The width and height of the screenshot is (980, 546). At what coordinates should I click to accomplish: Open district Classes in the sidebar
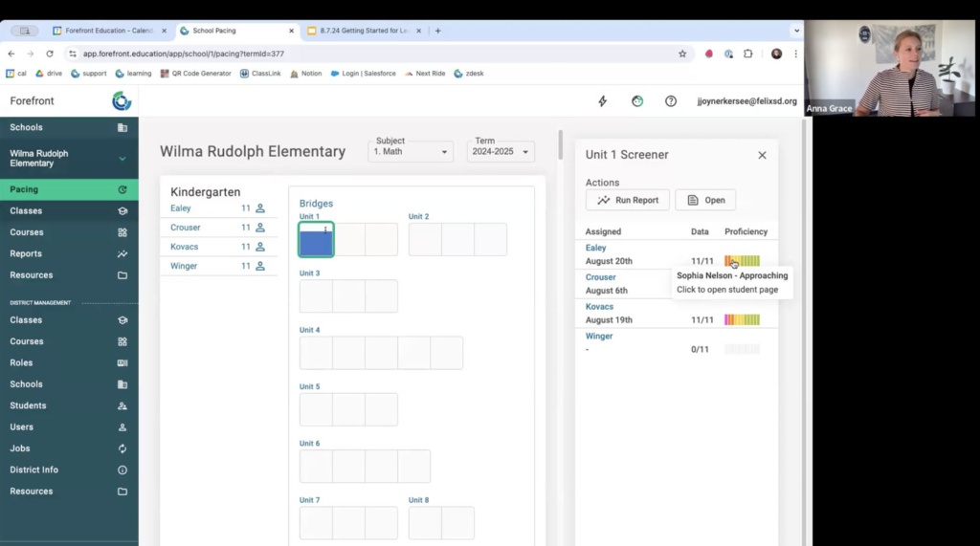tap(69, 319)
